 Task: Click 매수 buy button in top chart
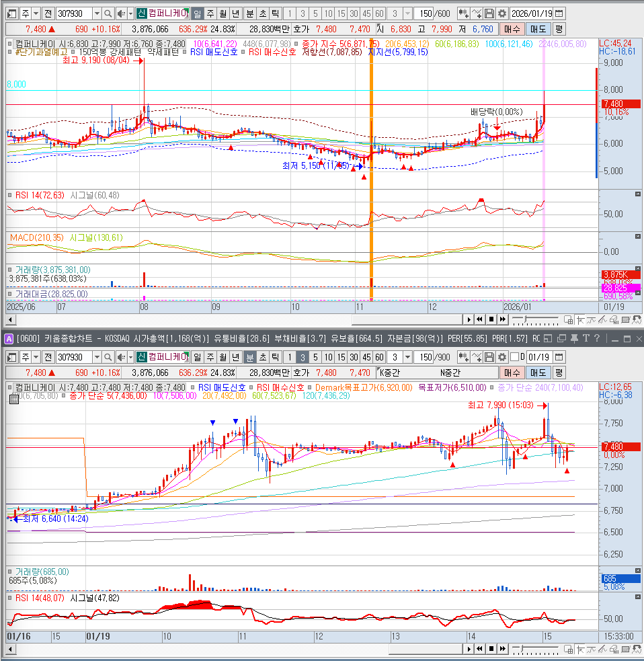point(512,29)
